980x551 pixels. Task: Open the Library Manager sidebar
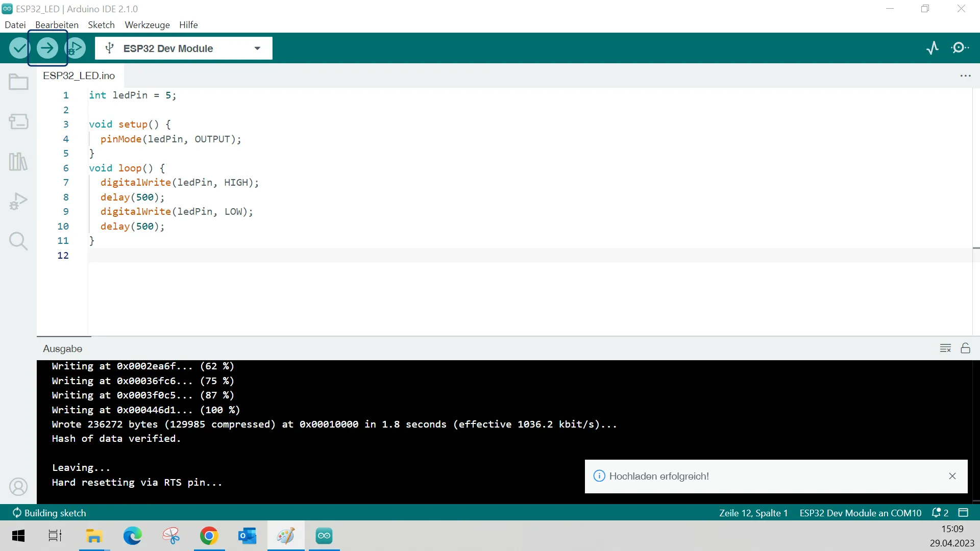18,162
